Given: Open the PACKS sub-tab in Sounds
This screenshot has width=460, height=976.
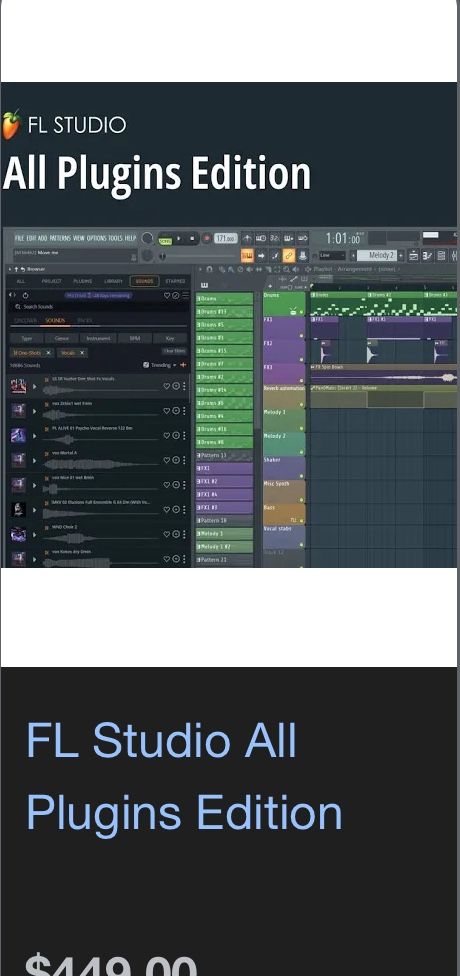Looking at the screenshot, I should pos(84,321).
